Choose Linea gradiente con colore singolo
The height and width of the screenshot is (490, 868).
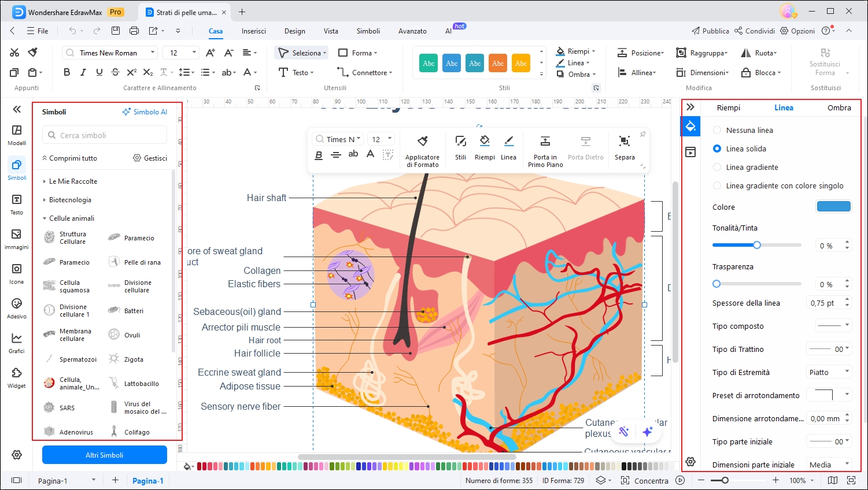[717, 186]
